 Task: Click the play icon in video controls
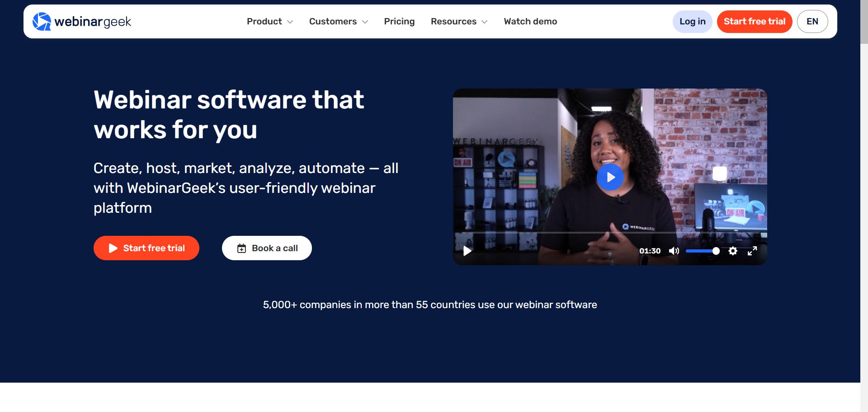pos(467,251)
